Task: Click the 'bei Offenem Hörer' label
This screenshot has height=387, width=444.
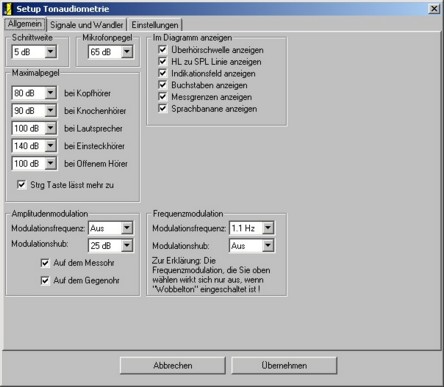Action: 96,164
